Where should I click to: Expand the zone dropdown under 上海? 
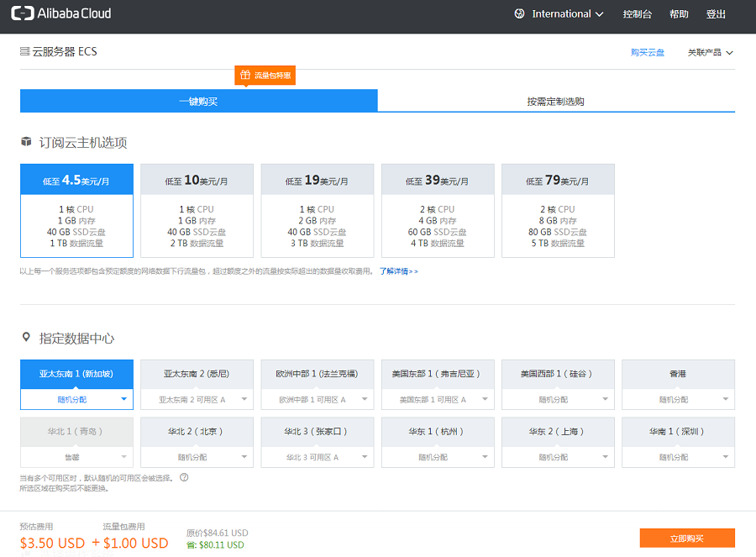[x=558, y=457]
